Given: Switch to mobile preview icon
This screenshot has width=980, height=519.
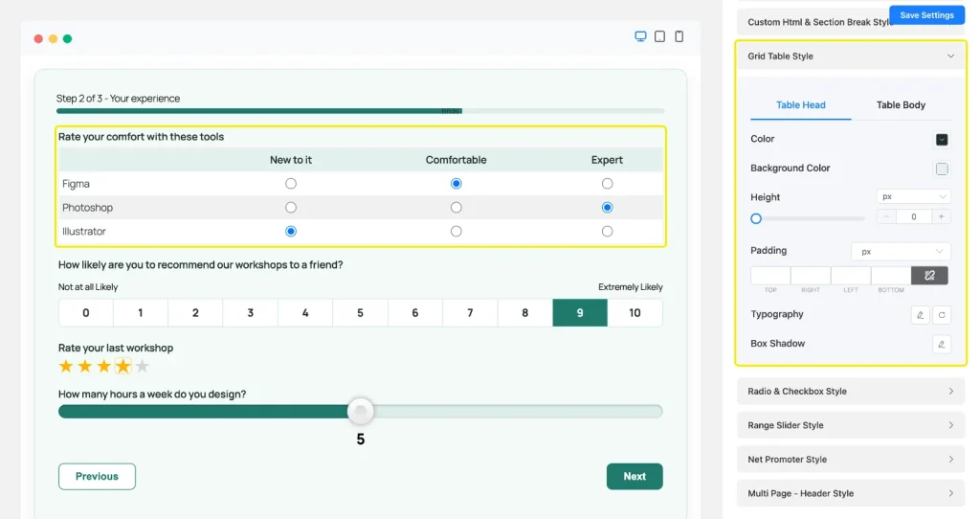Looking at the screenshot, I should pos(679,37).
